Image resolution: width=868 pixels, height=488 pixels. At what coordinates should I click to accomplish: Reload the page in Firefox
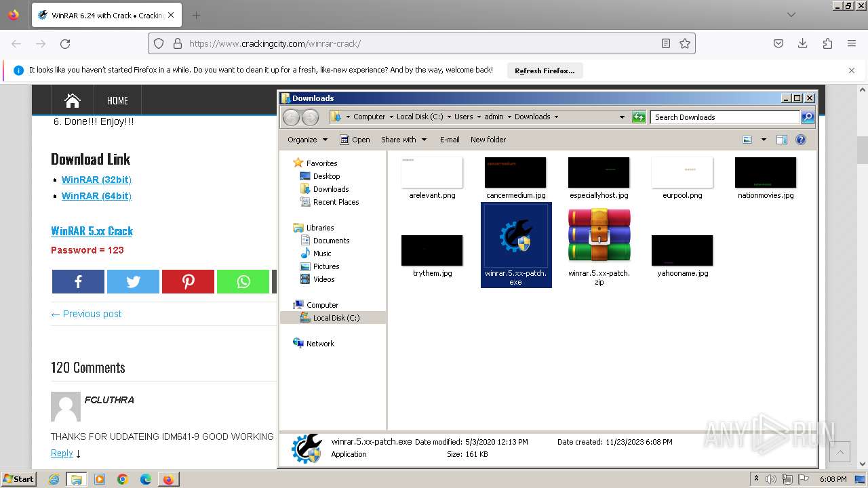click(65, 43)
